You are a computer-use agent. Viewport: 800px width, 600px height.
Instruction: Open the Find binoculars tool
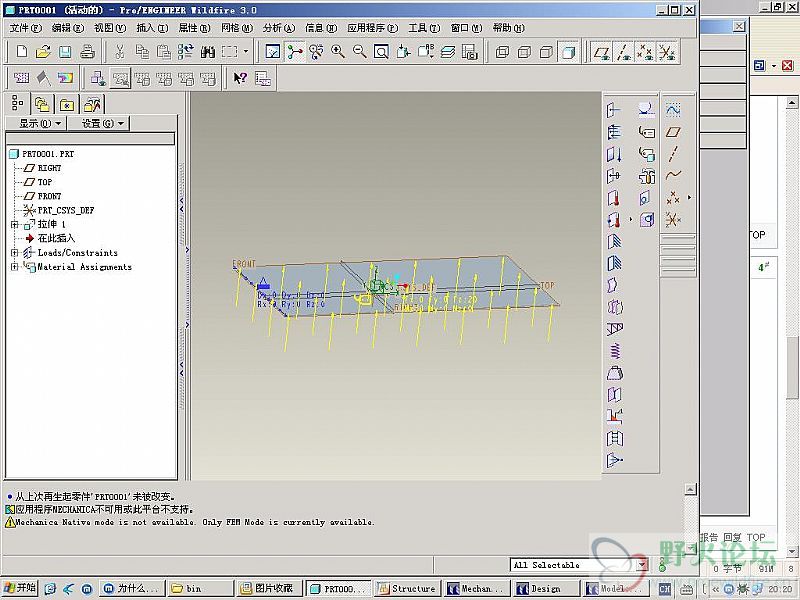tap(208, 52)
